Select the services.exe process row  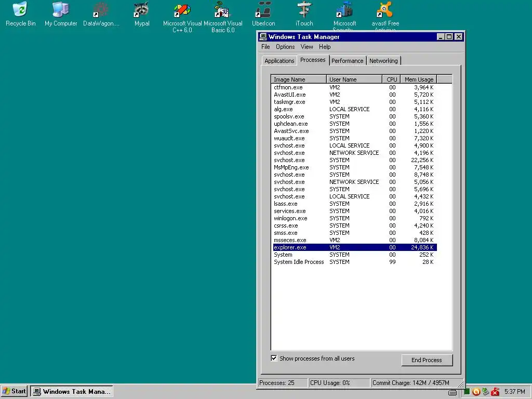(x=354, y=211)
